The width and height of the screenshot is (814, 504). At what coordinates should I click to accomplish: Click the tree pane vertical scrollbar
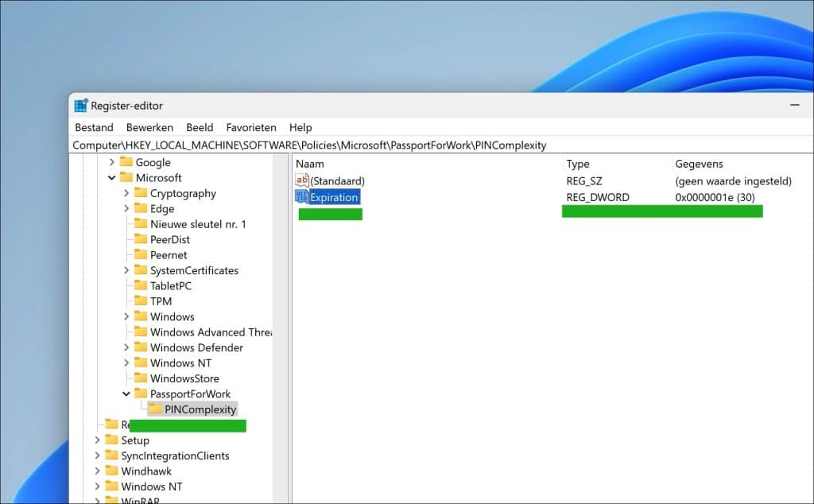(281, 328)
